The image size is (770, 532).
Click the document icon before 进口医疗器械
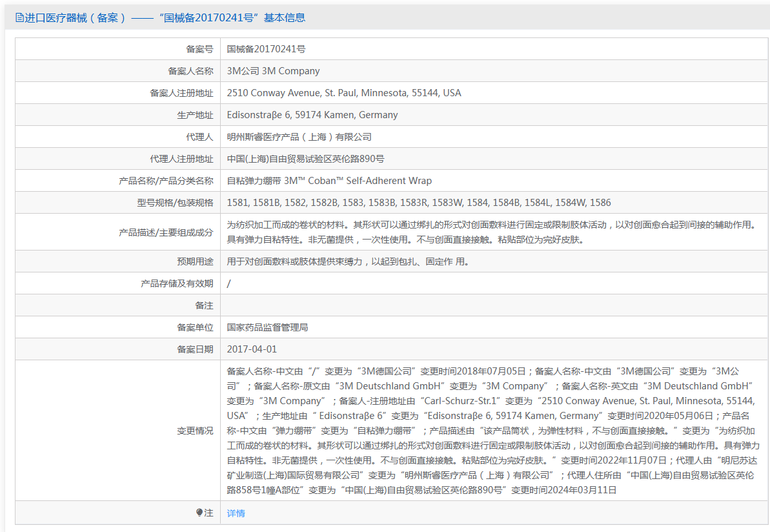point(19,18)
